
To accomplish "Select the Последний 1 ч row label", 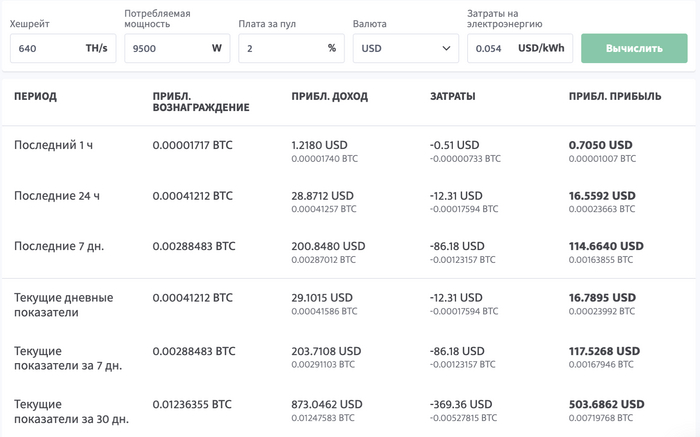I will tap(54, 145).
